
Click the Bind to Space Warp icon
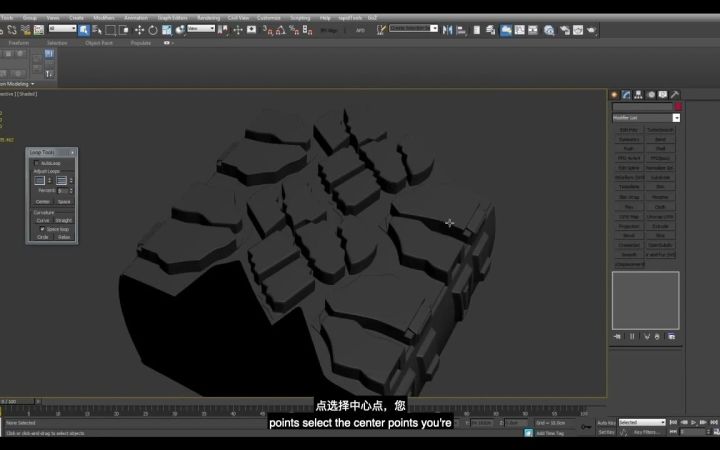(25, 30)
